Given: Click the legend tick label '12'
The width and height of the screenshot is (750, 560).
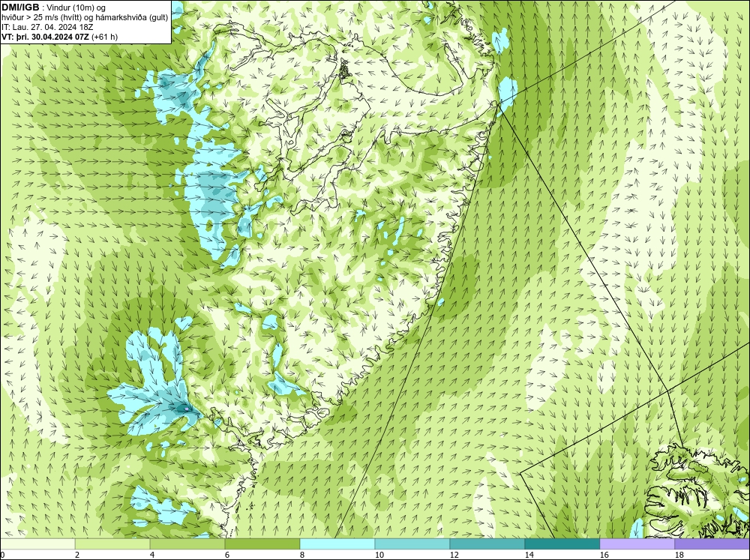Looking at the screenshot, I should [x=454, y=555].
